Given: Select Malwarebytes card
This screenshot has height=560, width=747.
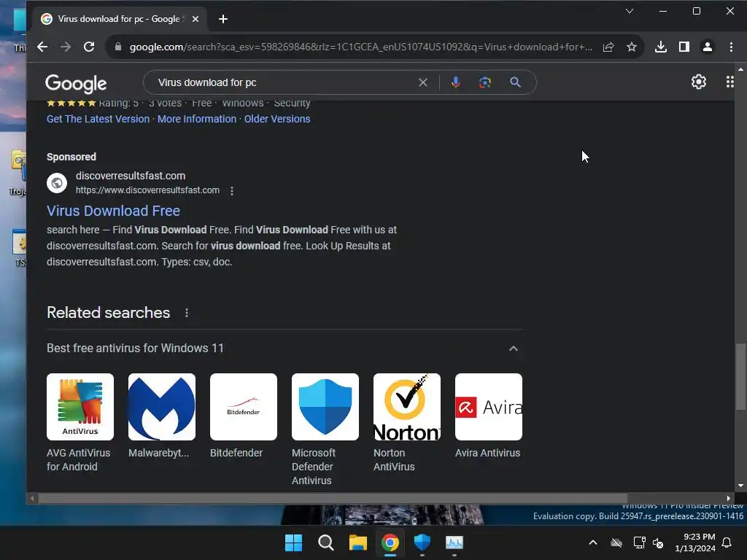Looking at the screenshot, I should click(x=162, y=416).
